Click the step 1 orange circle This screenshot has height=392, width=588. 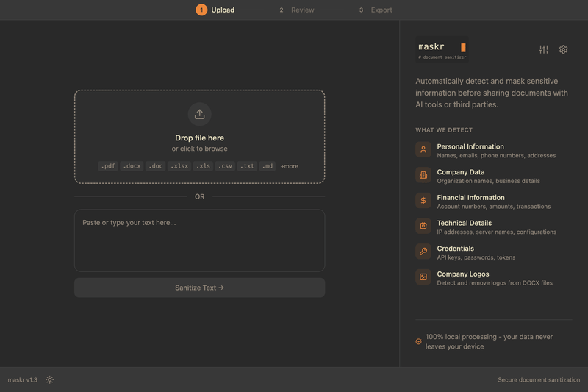coord(201,10)
